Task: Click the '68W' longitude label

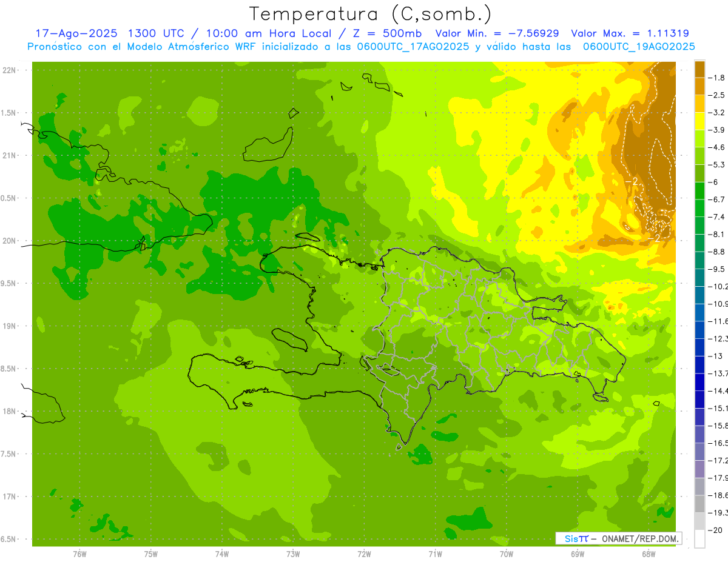Action: pyautogui.click(x=649, y=554)
